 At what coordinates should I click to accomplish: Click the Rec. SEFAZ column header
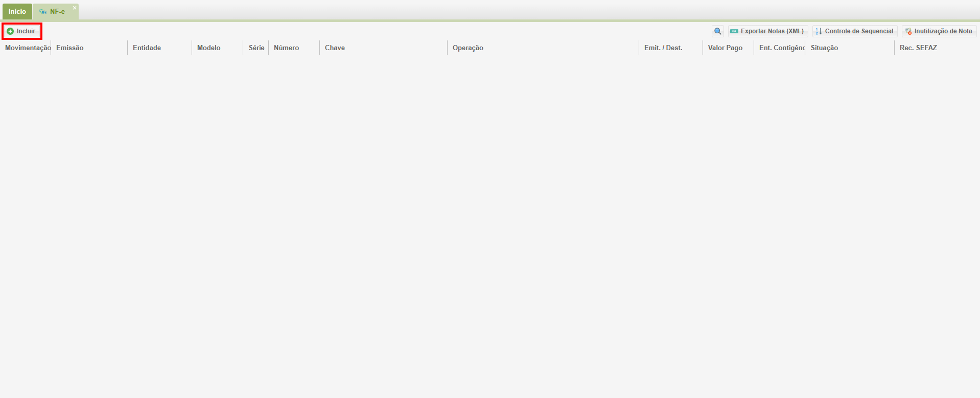point(918,48)
